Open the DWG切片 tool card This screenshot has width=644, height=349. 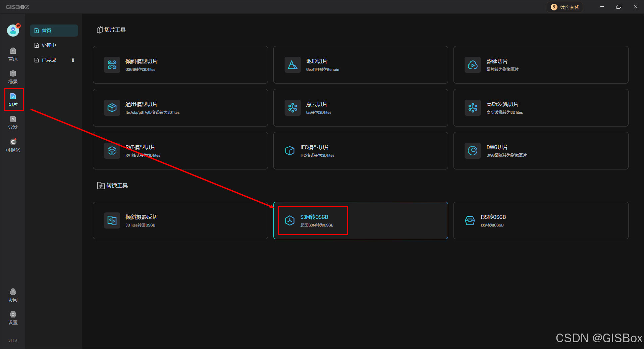[x=541, y=151]
